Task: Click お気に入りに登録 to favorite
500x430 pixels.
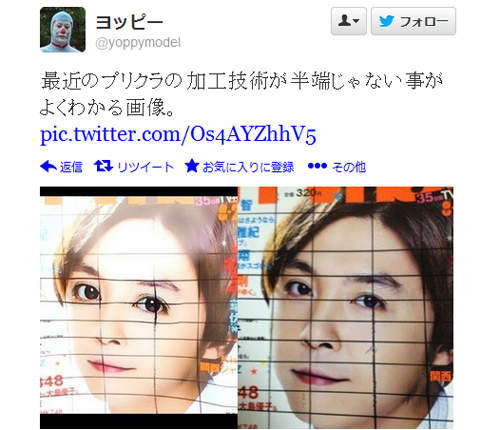Action: tap(248, 167)
